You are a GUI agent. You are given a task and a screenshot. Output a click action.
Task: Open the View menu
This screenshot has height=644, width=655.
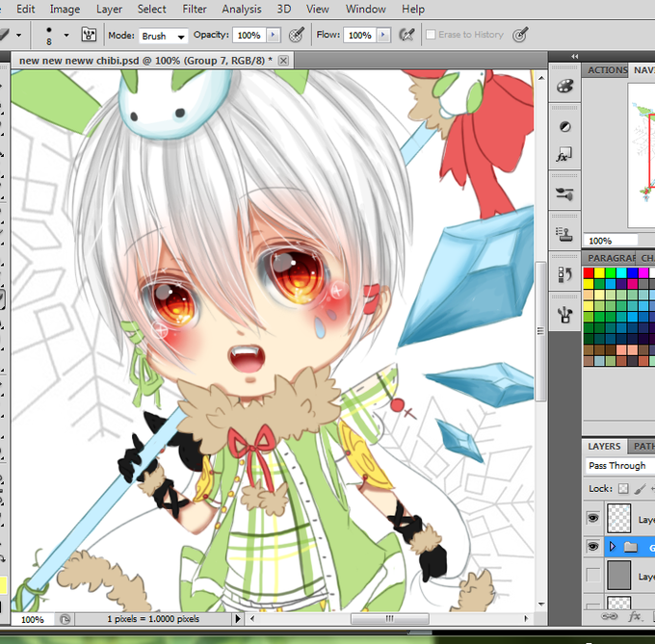318,10
